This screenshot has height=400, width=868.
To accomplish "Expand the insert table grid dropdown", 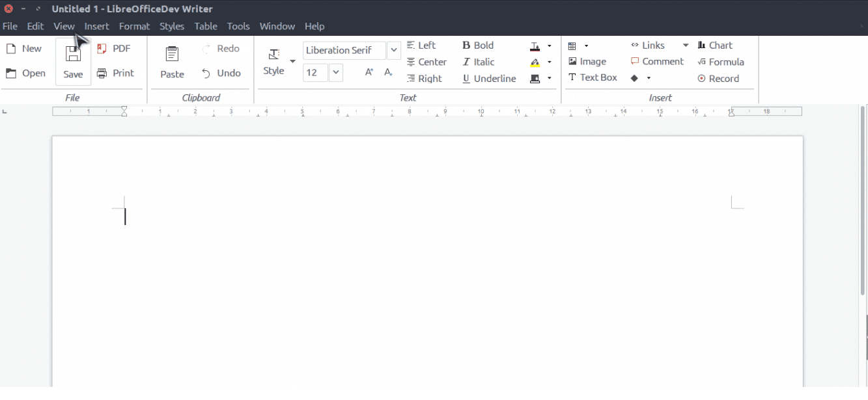I will click(x=585, y=46).
